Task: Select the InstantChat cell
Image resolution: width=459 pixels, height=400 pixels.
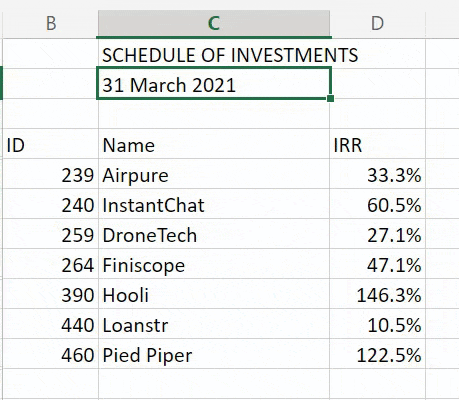Action: (x=214, y=204)
